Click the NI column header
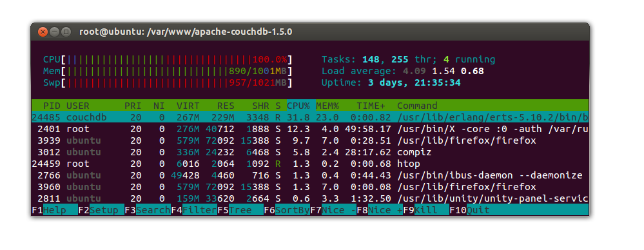Viewport: 644px width, 250px height. pyautogui.click(x=159, y=106)
